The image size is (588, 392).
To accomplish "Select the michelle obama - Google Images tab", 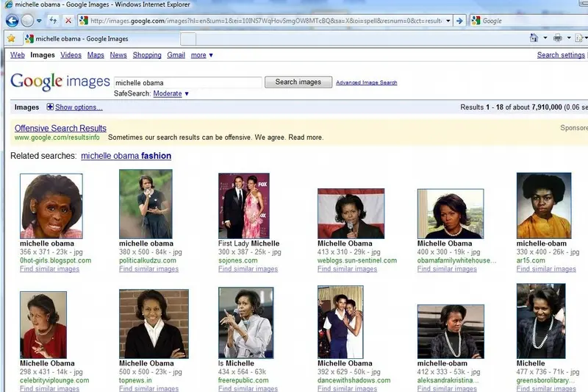I will (x=101, y=39).
